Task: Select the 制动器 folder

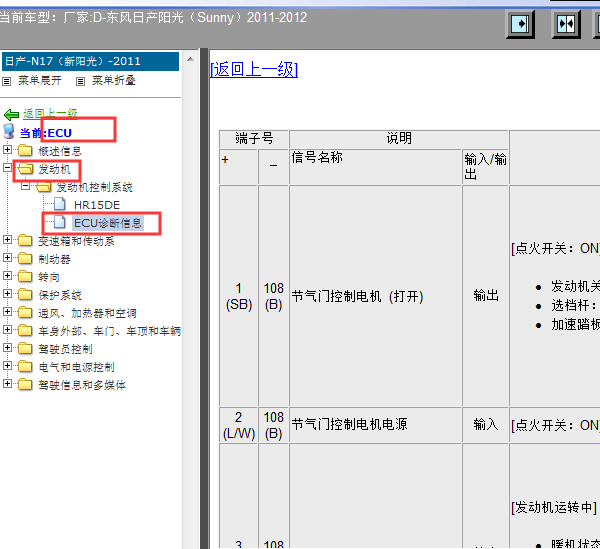Action: point(54,259)
